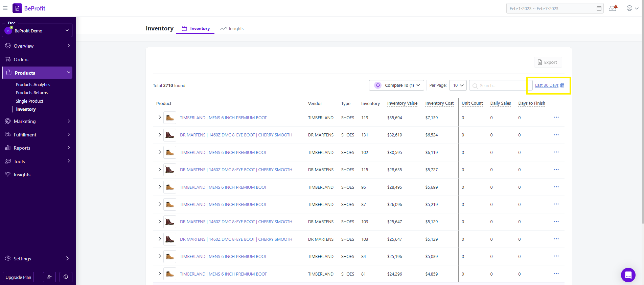The width and height of the screenshot is (644, 285).
Task: Expand the Marketing menu
Action: [x=37, y=121]
